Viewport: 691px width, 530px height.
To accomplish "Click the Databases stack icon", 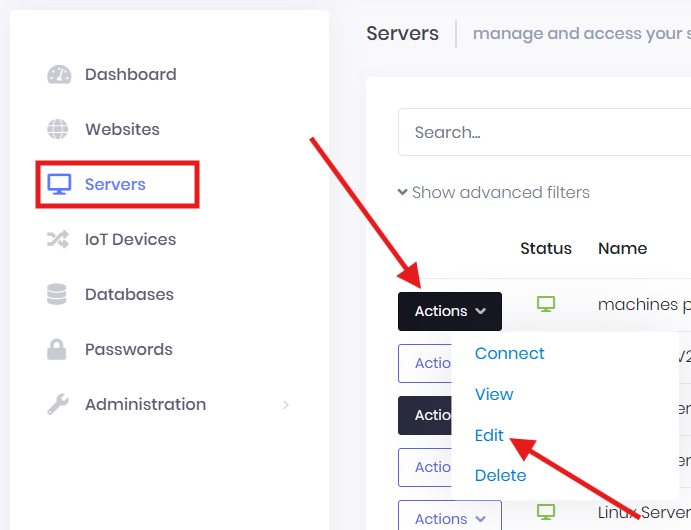I will pos(59,295).
